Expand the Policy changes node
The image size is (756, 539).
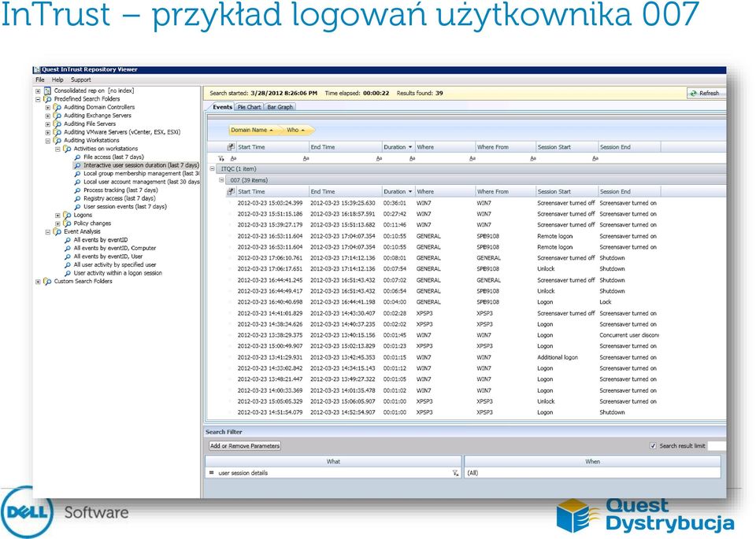pyautogui.click(x=57, y=223)
